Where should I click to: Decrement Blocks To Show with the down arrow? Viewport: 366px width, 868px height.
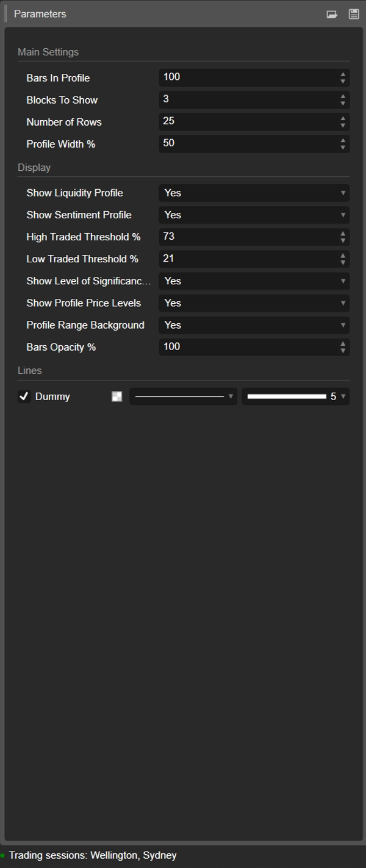(343, 103)
